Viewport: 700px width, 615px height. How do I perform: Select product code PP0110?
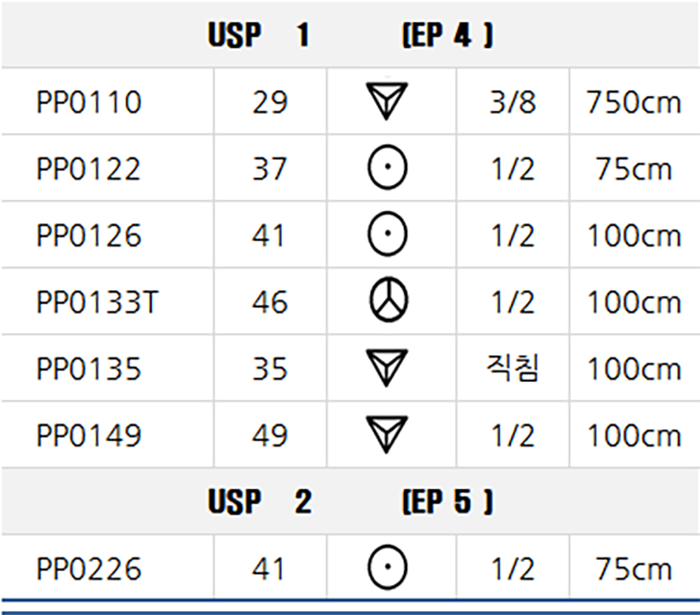click(x=89, y=102)
